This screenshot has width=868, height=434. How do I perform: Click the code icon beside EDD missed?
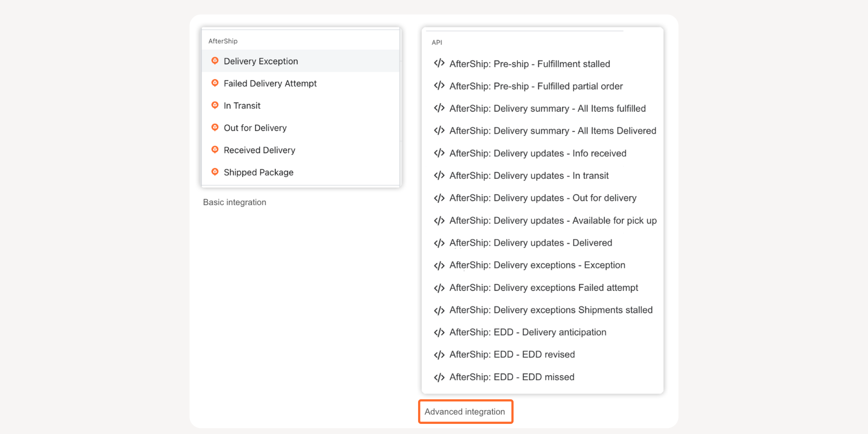point(439,377)
